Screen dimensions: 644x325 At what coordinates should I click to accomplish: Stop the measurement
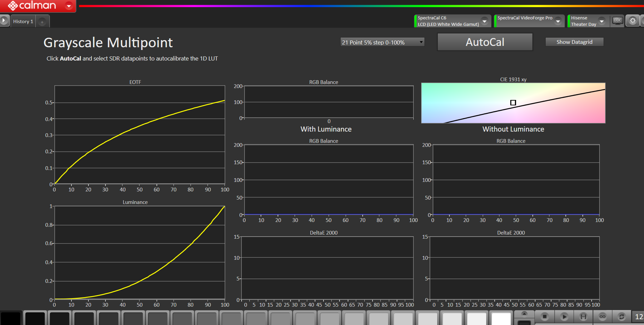[545, 317]
